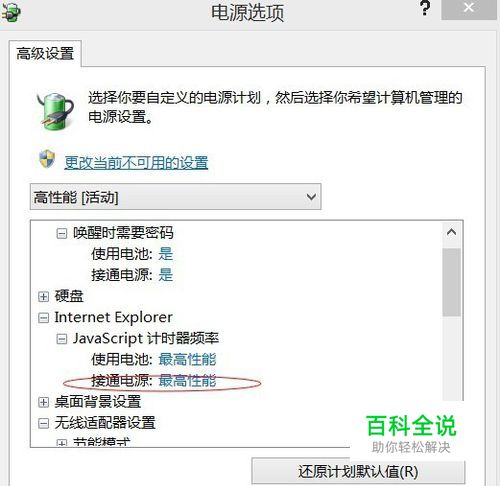Click the help question mark icon
Image resolution: width=500 pixels, height=486 pixels.
pyautogui.click(x=425, y=8)
